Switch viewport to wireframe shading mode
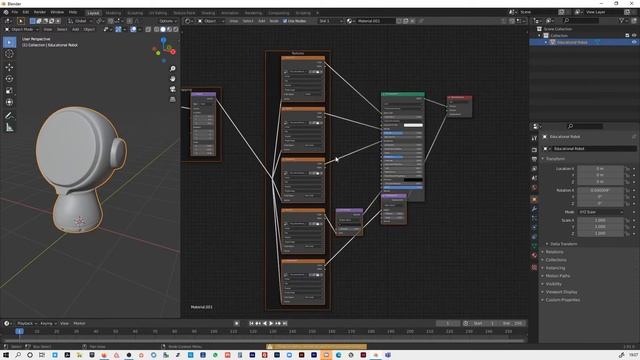This screenshot has height=360, width=640. (x=157, y=29)
